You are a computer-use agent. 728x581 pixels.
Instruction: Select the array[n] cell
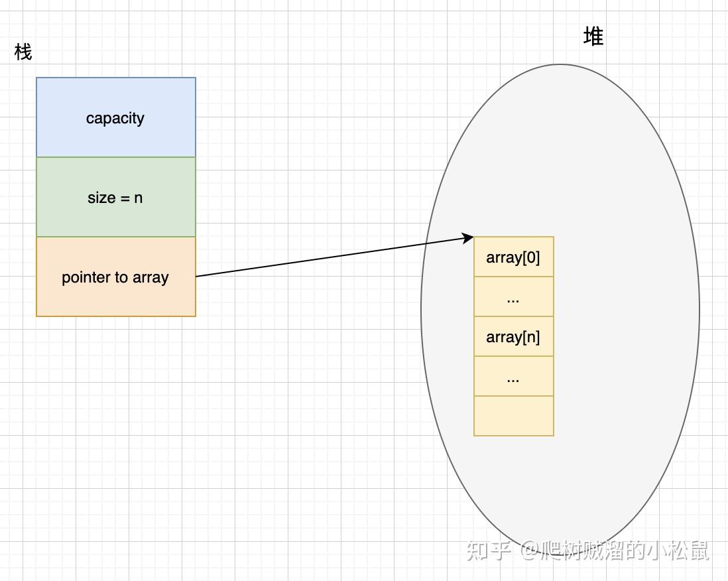tap(513, 337)
